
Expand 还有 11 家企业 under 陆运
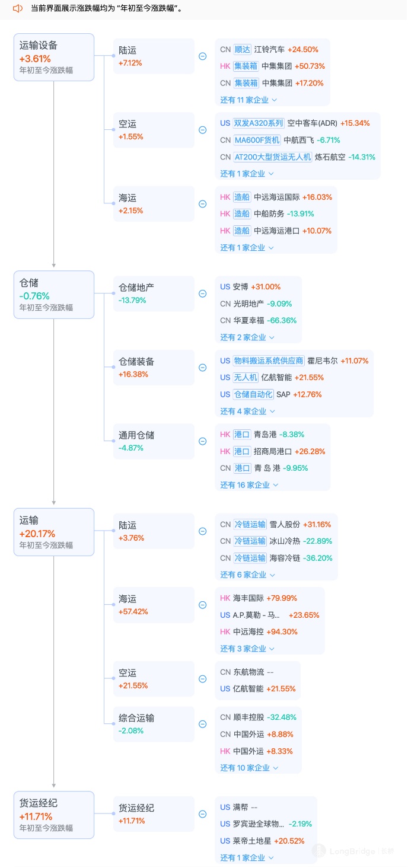pos(248,100)
